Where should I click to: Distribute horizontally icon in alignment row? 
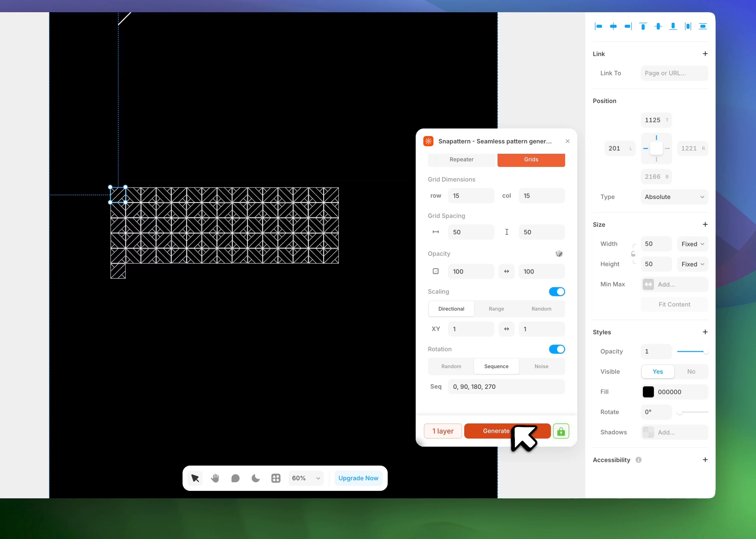688,26
